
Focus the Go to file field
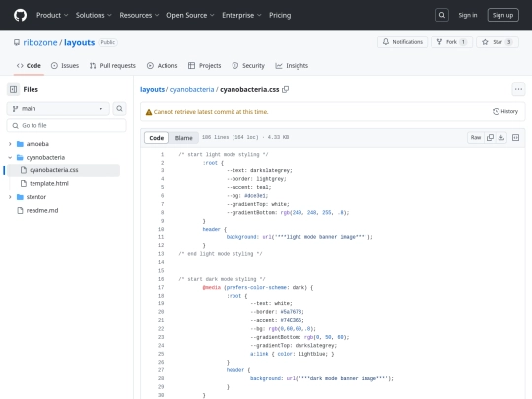click(67, 125)
